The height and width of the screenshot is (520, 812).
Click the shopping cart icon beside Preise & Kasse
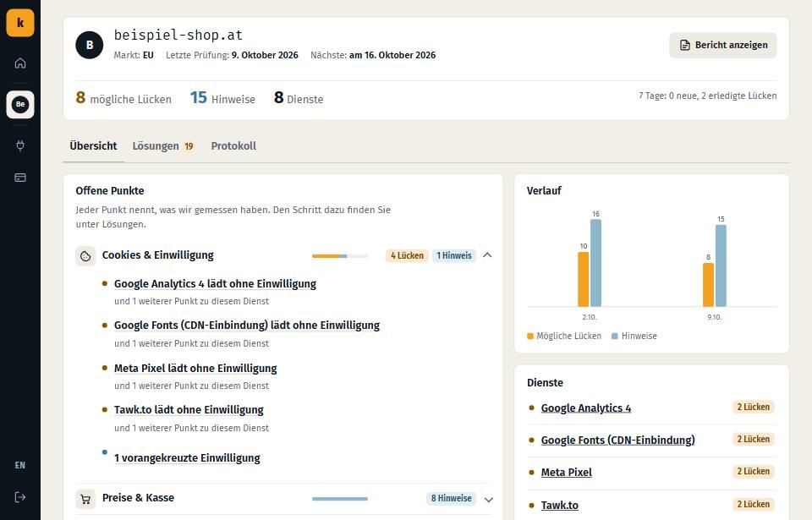pyautogui.click(x=86, y=499)
